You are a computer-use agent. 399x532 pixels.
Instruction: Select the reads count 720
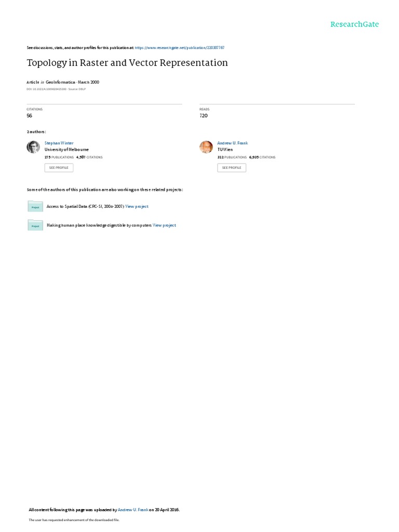click(x=204, y=116)
